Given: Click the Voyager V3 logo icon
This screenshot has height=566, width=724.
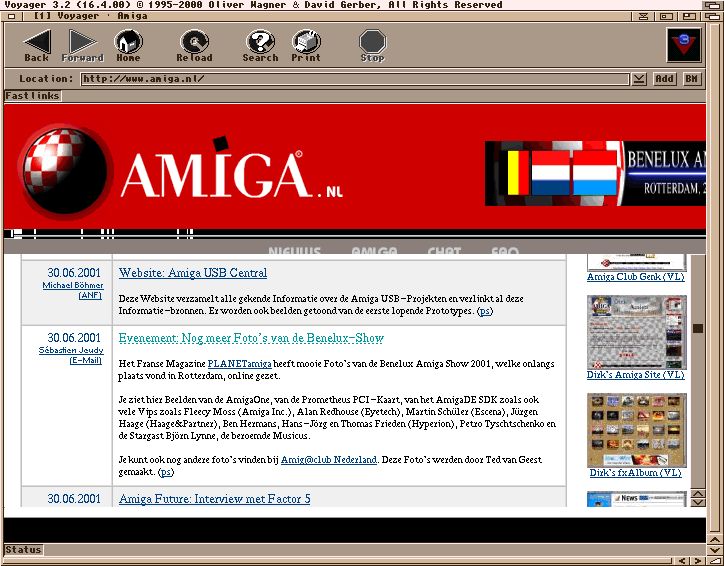Looking at the screenshot, I should pos(684,45).
